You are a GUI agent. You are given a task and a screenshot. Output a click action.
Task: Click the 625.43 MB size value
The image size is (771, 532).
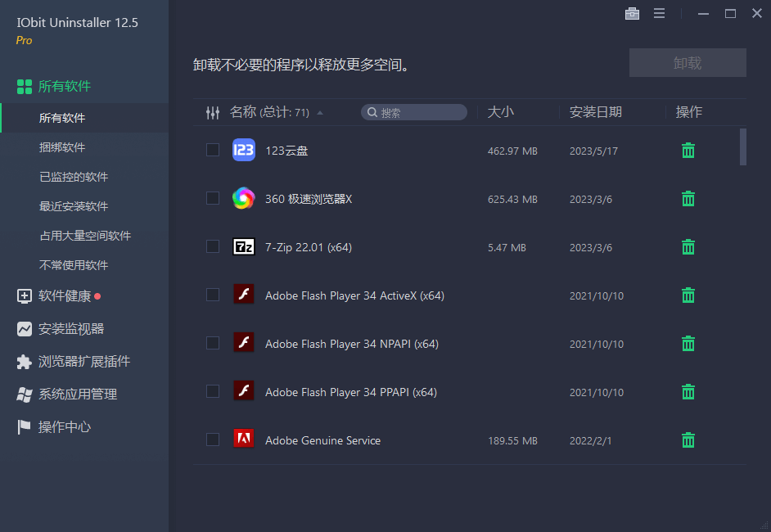[512, 199]
